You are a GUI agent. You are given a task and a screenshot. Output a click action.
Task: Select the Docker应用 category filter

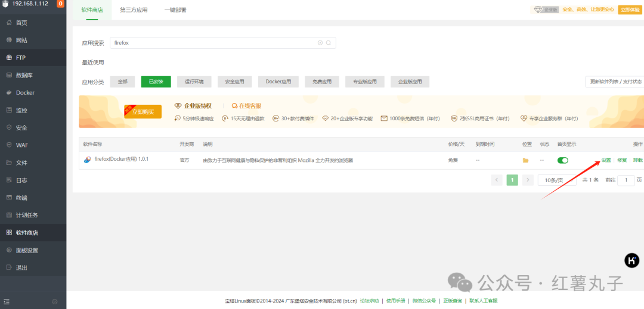278,82
